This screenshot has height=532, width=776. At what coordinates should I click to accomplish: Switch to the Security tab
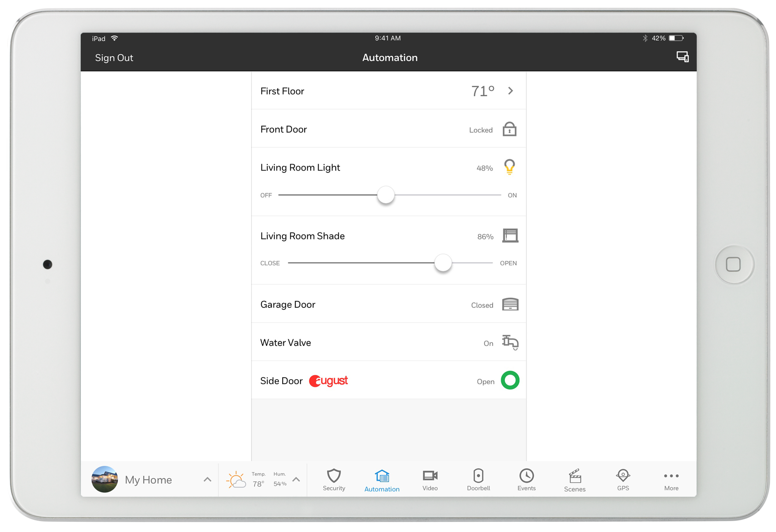(334, 479)
